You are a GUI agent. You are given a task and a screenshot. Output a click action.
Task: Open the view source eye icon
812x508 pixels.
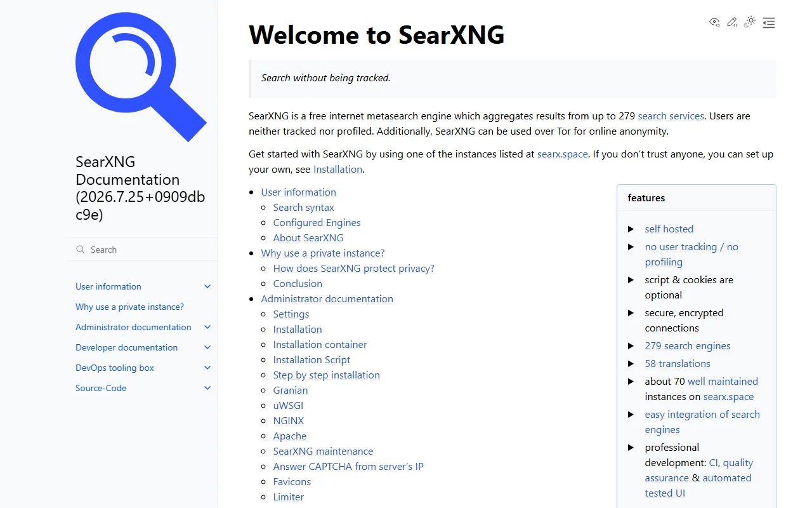tap(714, 22)
